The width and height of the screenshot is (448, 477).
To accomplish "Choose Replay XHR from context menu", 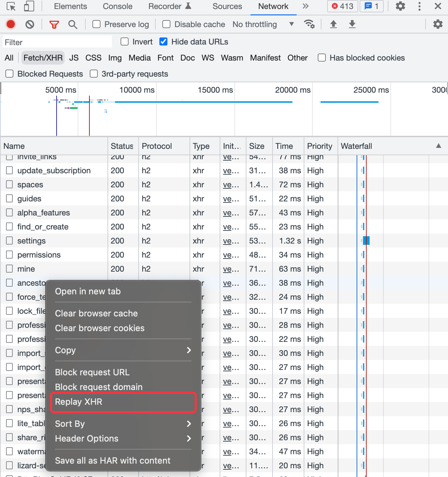I will coord(123,402).
